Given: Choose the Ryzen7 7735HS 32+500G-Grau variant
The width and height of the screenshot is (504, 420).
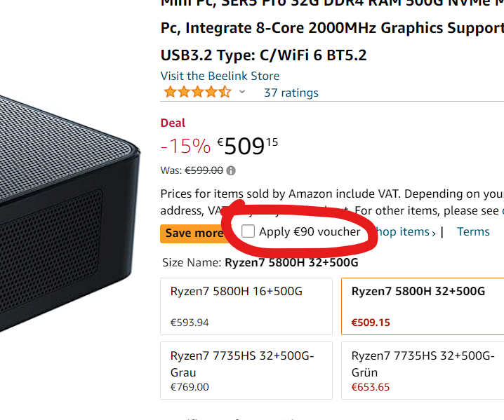Looking at the screenshot, I should pyautogui.click(x=246, y=370).
